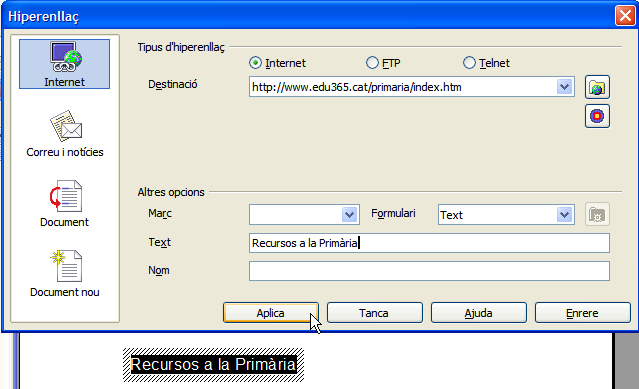This screenshot has height=389, width=639.
Task: Expand the Destinació URL dropdown arrow
Action: click(564, 87)
